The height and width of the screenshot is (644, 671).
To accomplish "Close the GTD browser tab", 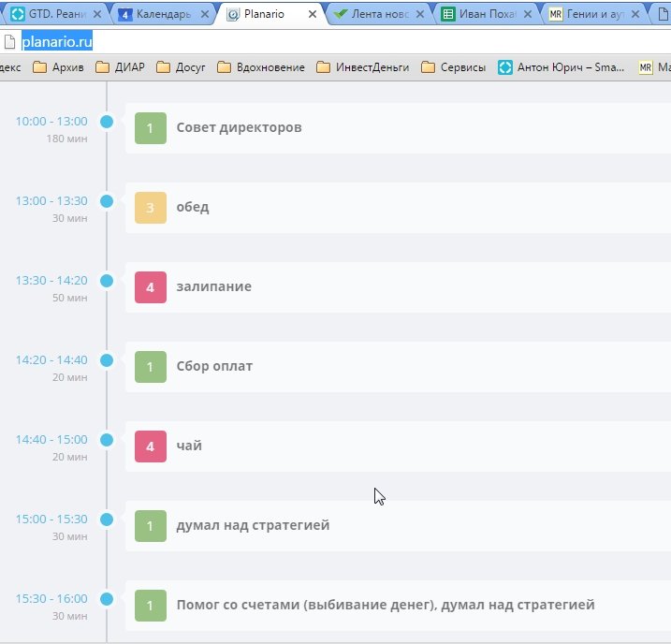I will click(96, 15).
